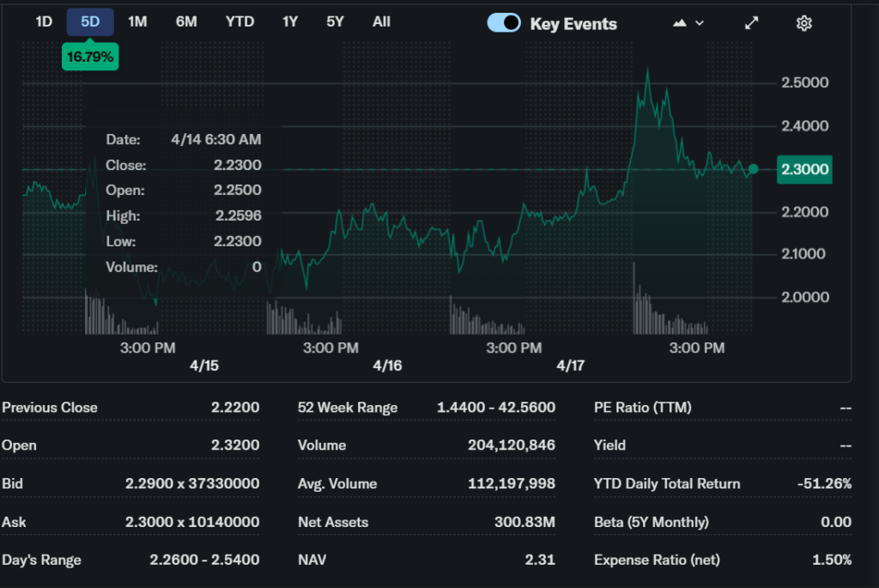The width and height of the screenshot is (879, 588).
Task: Select the Expense Ratio (net) label
Action: coord(657,560)
